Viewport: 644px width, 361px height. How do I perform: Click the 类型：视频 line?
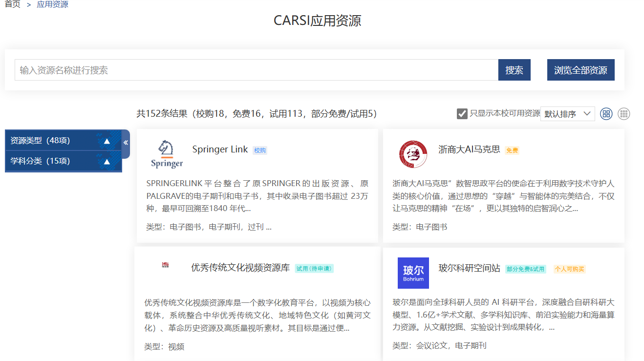coord(164,347)
